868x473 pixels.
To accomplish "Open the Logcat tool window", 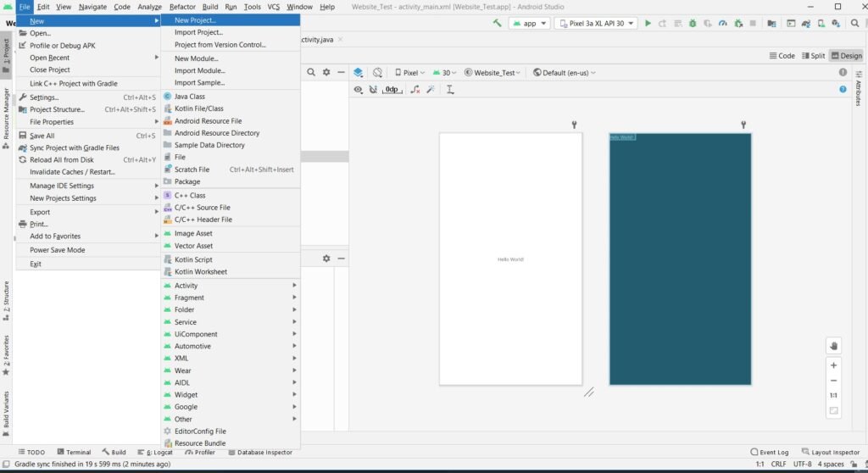I will pos(155,452).
